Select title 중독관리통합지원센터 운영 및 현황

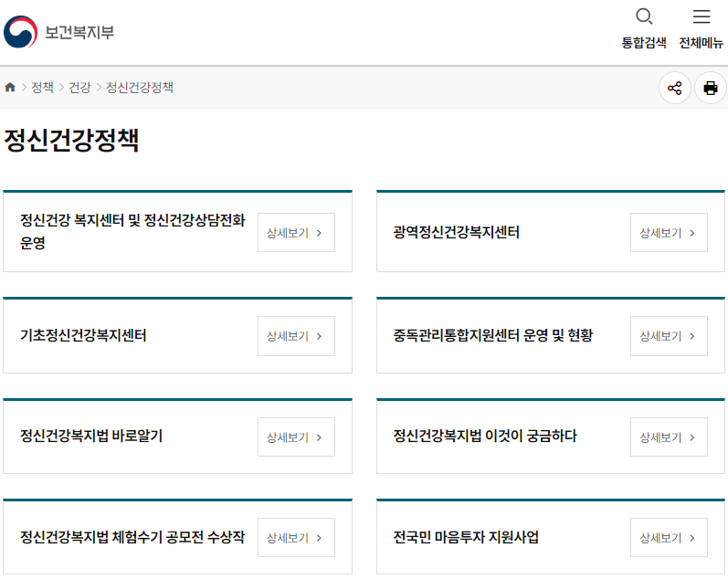493,335
